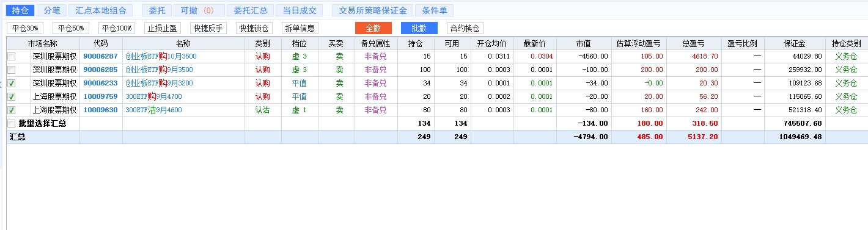The image size is (868, 230).
Task: Open the 分笔 tab
Action: point(52,10)
